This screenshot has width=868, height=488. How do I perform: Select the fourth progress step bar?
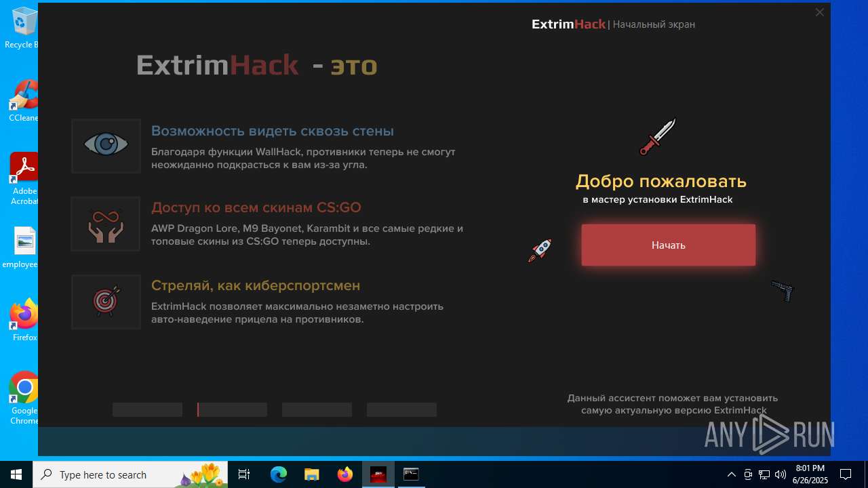pyautogui.click(x=401, y=409)
